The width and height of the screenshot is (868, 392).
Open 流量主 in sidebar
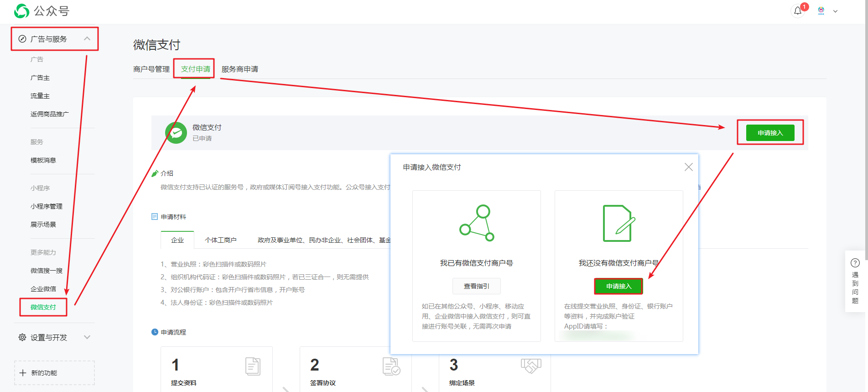(40, 96)
